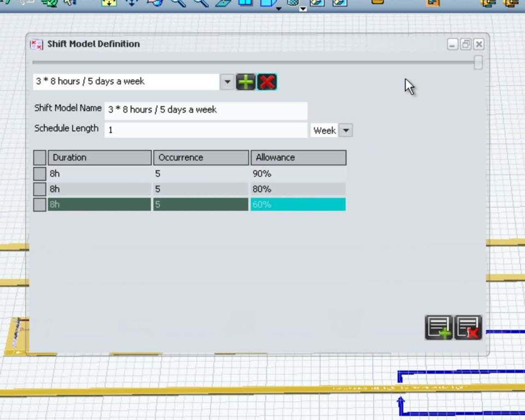Screen dimensions: 525x420
Task: Delete the shift model with red X
Action: point(267,82)
